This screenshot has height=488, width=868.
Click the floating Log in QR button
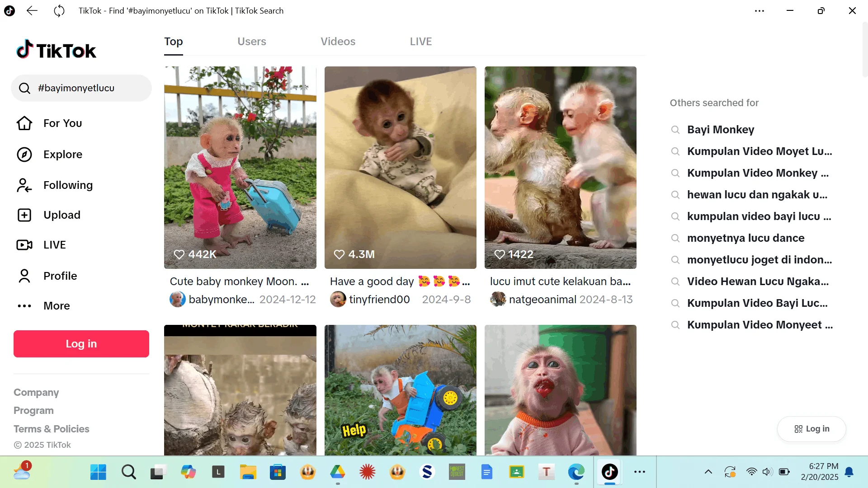coord(811,429)
